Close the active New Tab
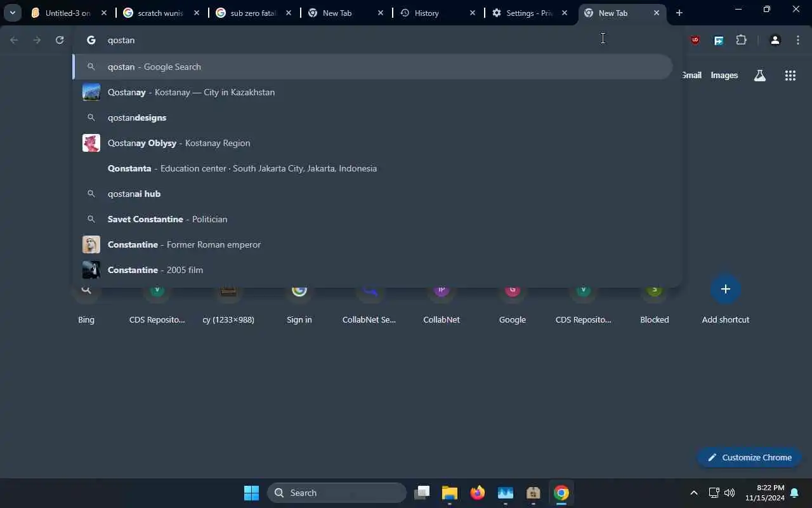The height and width of the screenshot is (508, 812). click(x=657, y=13)
